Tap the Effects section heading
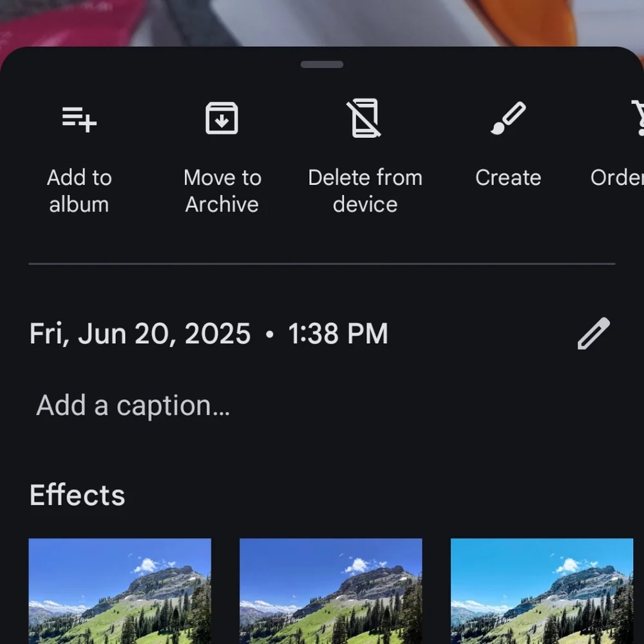Image resolution: width=644 pixels, height=644 pixels. point(77,495)
